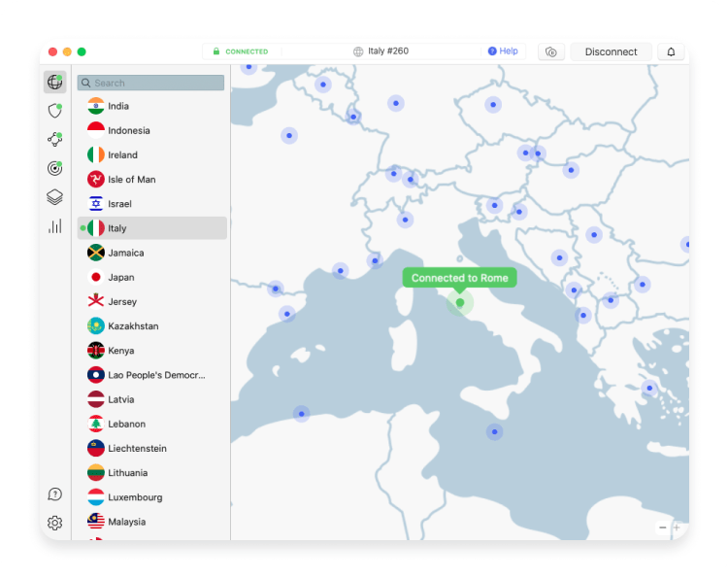The height and width of the screenshot is (579, 728).
Task: Click the Connected to Rome tooltip label
Action: (459, 278)
